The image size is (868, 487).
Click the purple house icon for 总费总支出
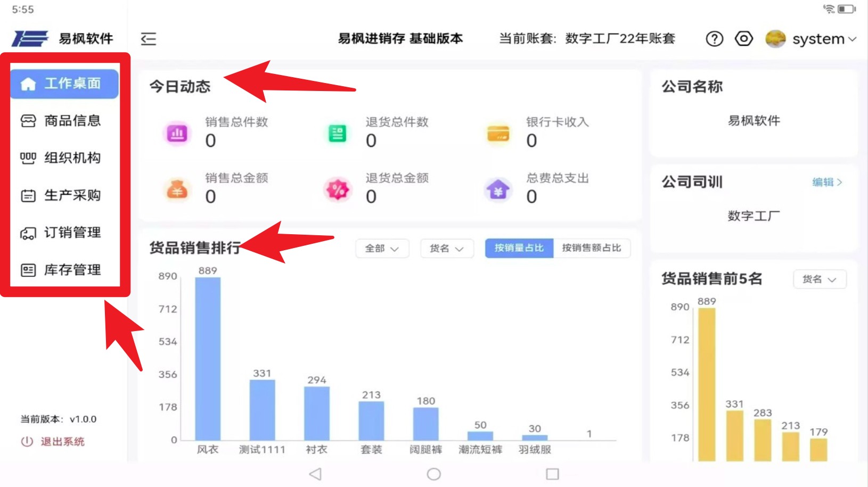point(498,189)
